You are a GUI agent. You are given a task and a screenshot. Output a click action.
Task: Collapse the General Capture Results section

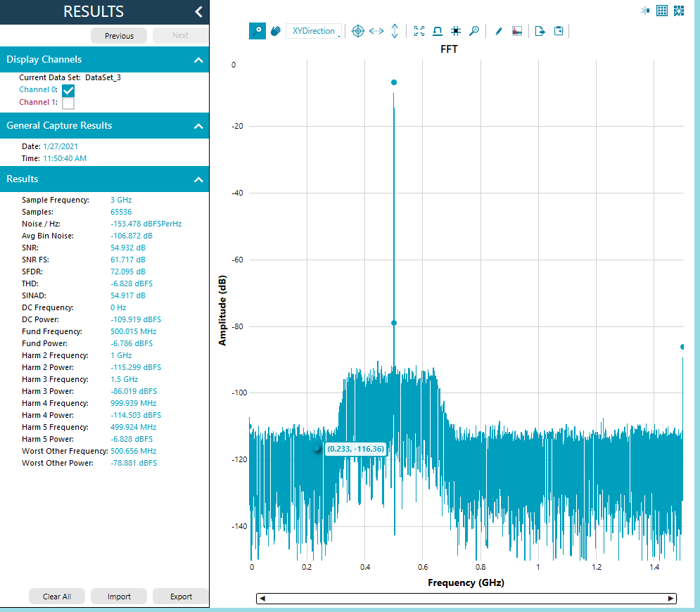(x=198, y=126)
